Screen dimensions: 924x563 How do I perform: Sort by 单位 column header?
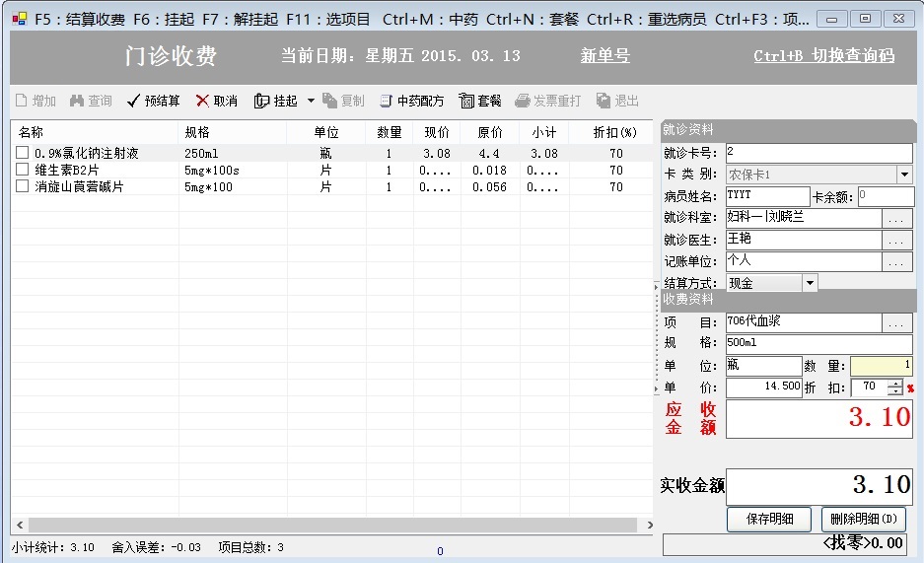pyautogui.click(x=325, y=132)
